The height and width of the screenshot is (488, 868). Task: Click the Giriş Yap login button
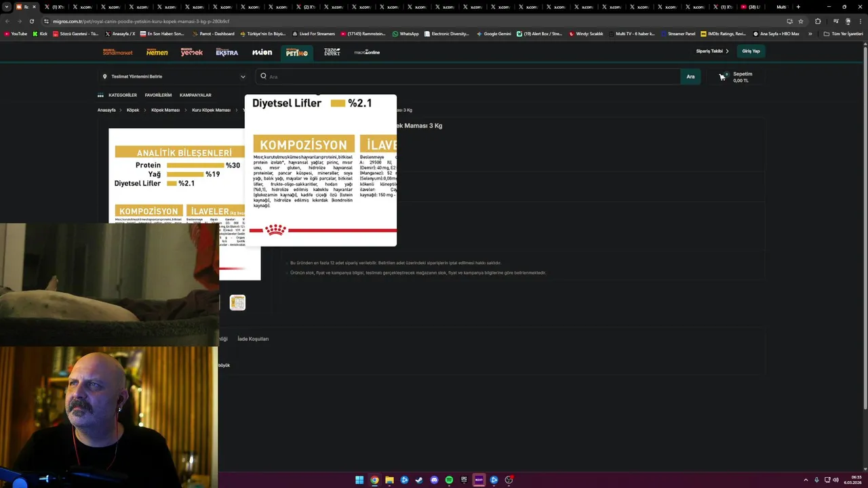[x=751, y=51]
